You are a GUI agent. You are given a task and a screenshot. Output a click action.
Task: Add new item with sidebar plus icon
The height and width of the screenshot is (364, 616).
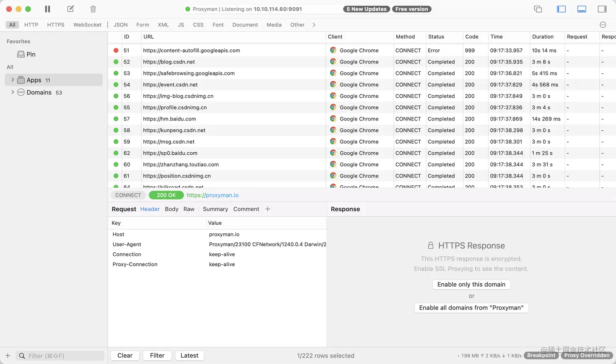8,355
